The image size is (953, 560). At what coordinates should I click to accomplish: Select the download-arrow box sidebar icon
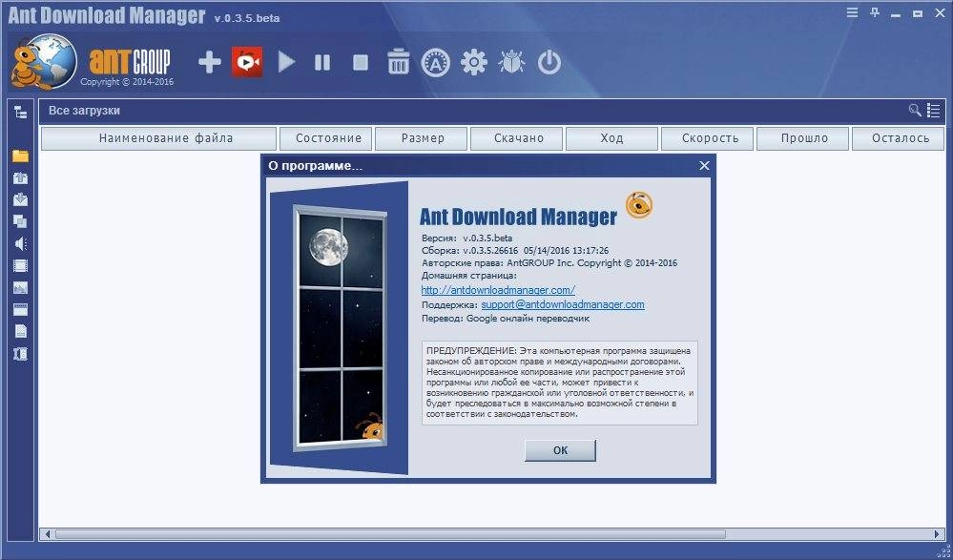[x=21, y=199]
